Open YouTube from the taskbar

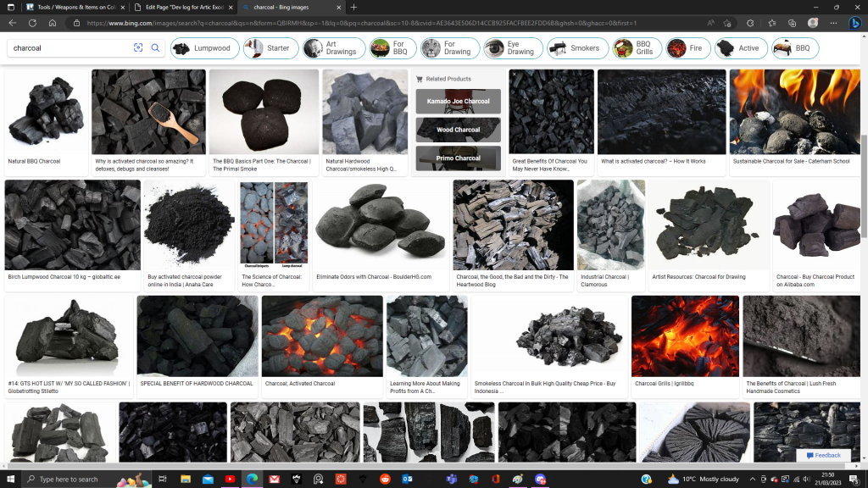pyautogui.click(x=230, y=479)
